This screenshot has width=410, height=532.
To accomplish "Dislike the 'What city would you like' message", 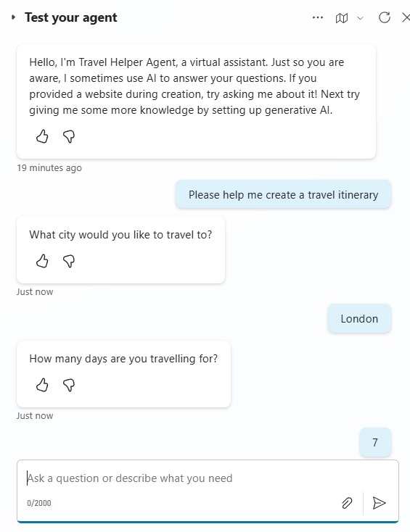I will (69, 261).
